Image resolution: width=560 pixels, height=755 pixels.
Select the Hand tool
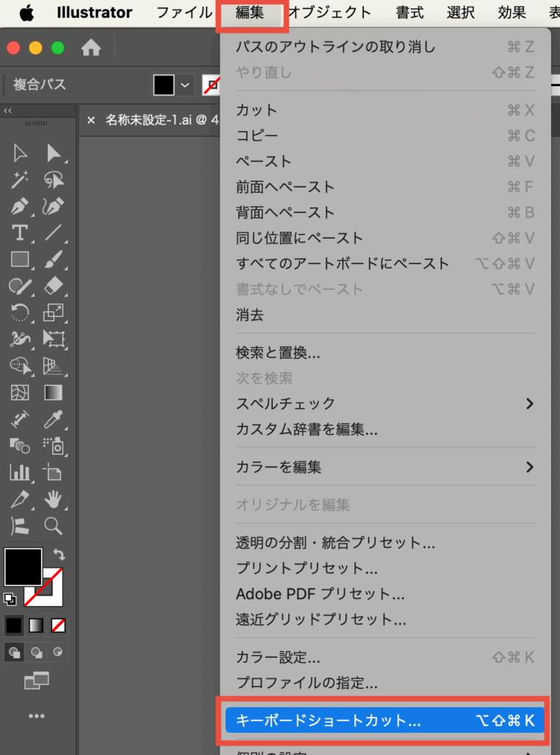click(x=53, y=499)
